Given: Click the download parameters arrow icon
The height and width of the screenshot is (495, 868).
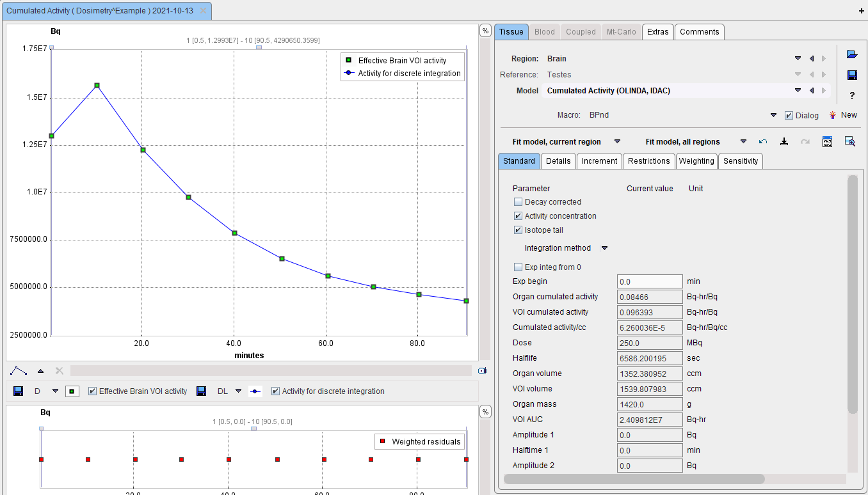Looking at the screenshot, I should tap(784, 142).
